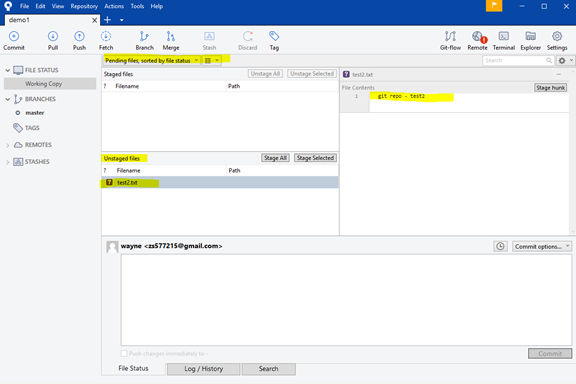The height and width of the screenshot is (384, 576).
Task: Click Filename header in Staged files
Action: click(x=127, y=86)
